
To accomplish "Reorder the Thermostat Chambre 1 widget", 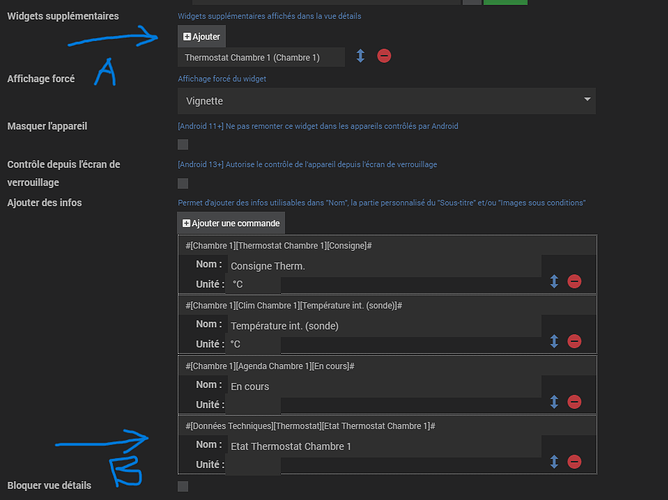I will pos(360,56).
